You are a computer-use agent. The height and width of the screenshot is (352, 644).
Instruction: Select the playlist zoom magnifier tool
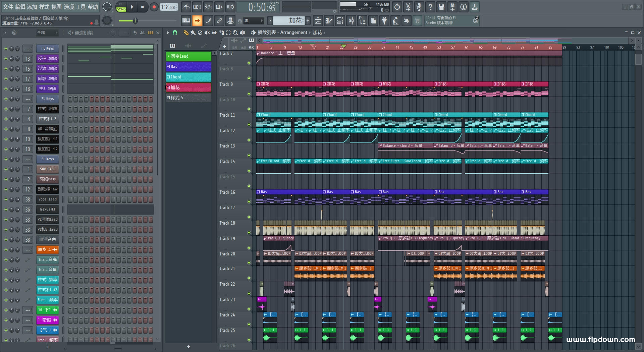click(x=235, y=33)
